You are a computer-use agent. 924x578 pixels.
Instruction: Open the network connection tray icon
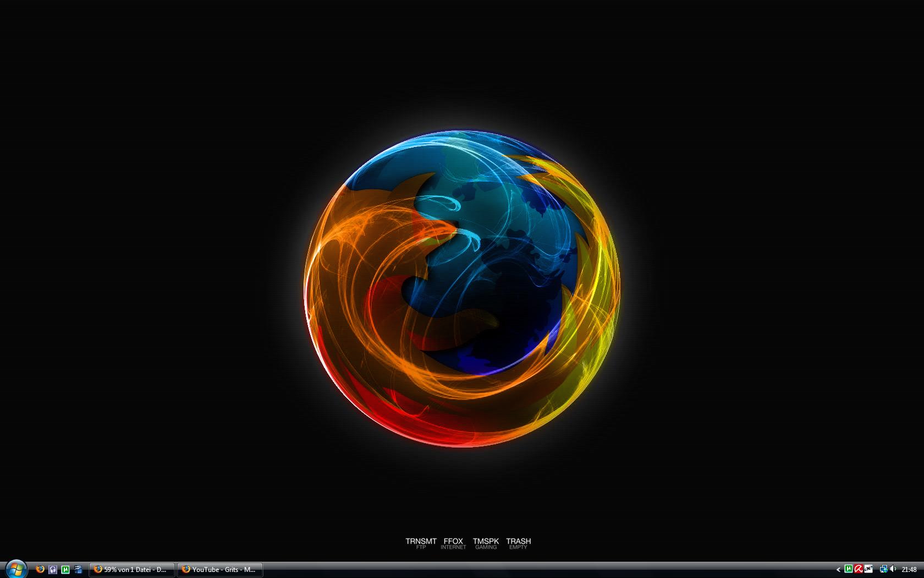tap(883, 569)
